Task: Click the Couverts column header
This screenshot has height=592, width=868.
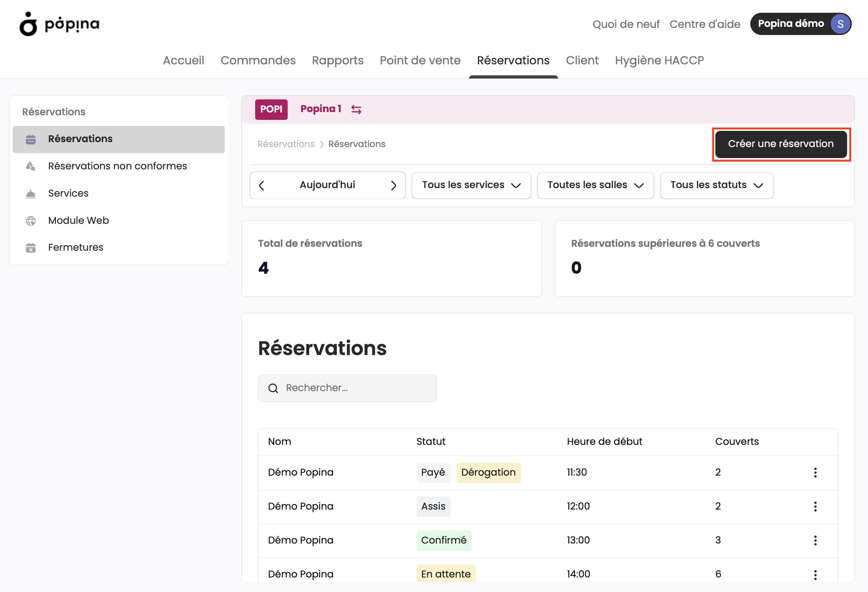Action: [737, 442]
